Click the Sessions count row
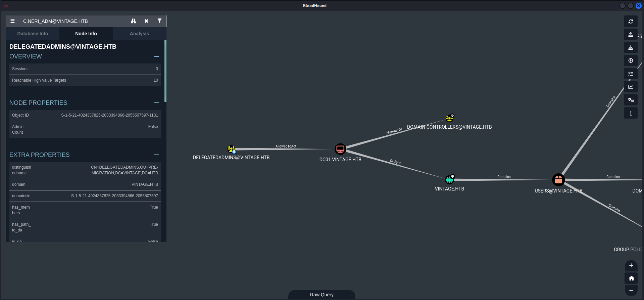The width and height of the screenshot is (644, 300). 85,69
